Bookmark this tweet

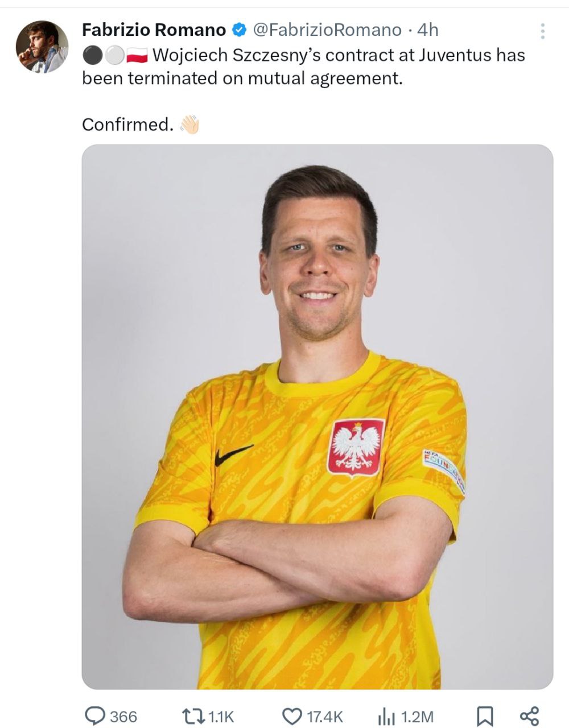[x=484, y=716]
